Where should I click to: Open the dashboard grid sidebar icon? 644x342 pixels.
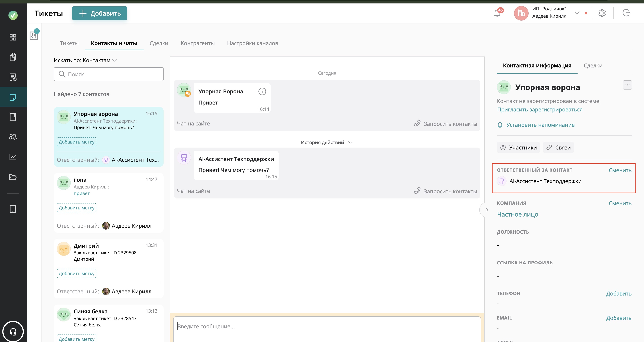click(x=13, y=37)
